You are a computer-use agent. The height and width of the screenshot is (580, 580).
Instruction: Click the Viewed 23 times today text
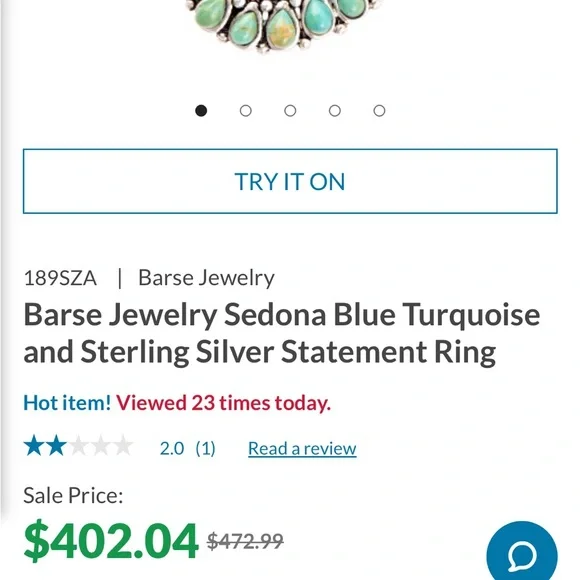coord(223,403)
